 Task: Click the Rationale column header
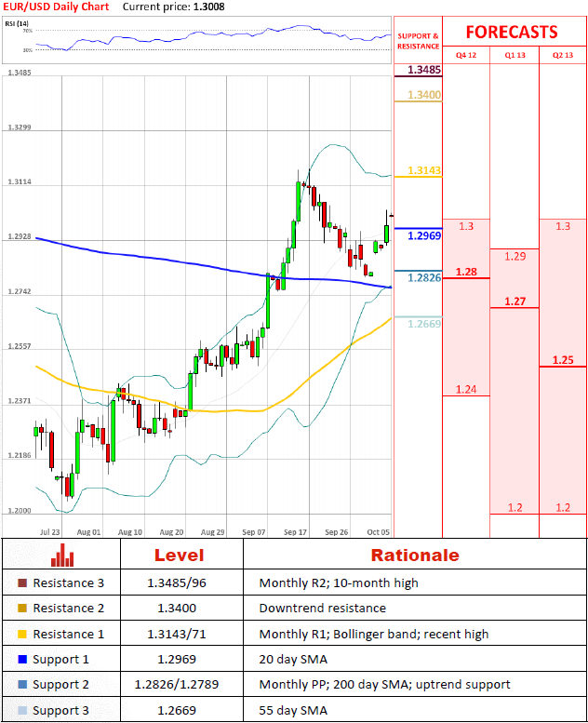pos(414,556)
